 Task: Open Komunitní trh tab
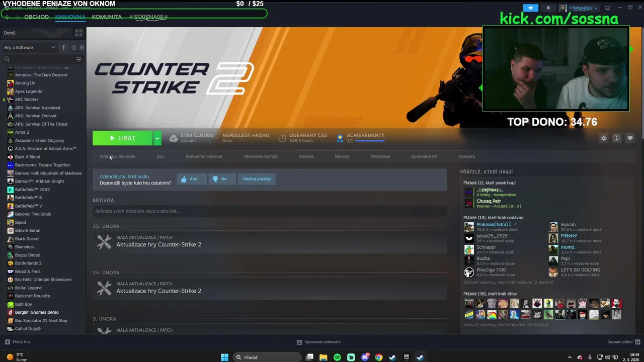coord(424,156)
